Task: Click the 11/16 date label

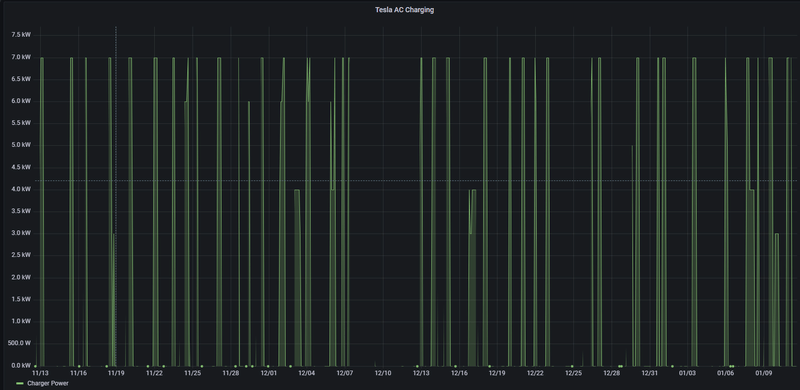Action: pyautogui.click(x=78, y=373)
